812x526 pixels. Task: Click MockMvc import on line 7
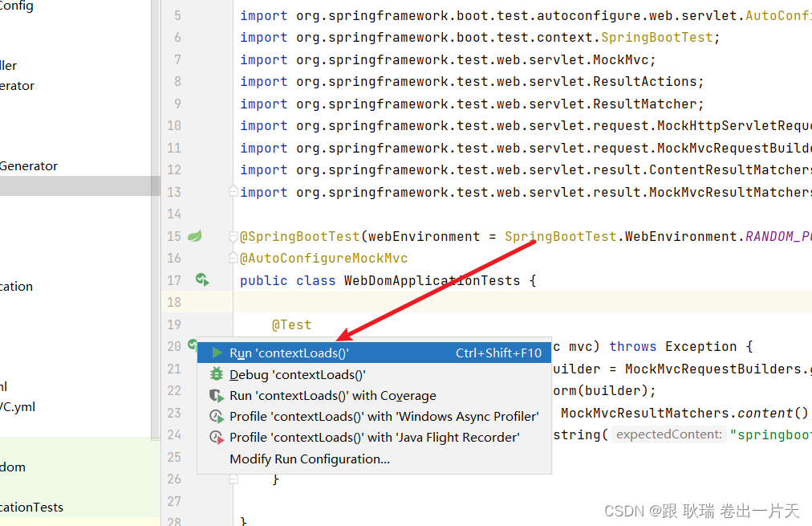[x=620, y=59]
